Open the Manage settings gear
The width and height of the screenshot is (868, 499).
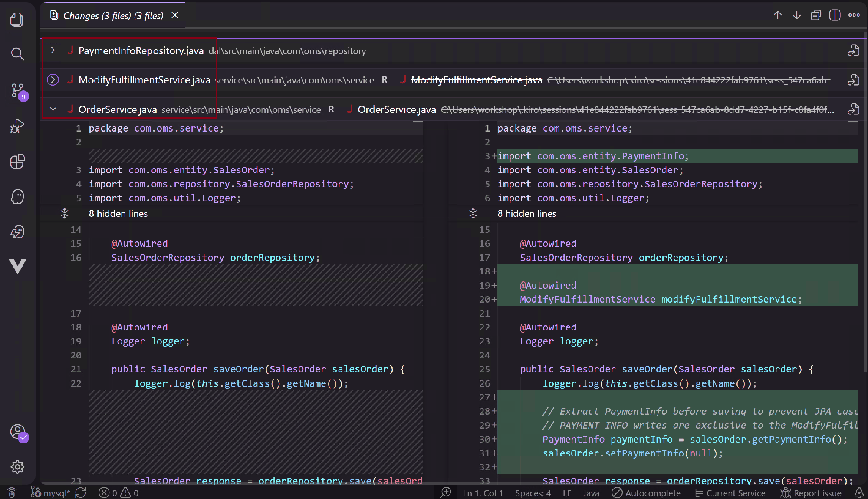[17, 467]
